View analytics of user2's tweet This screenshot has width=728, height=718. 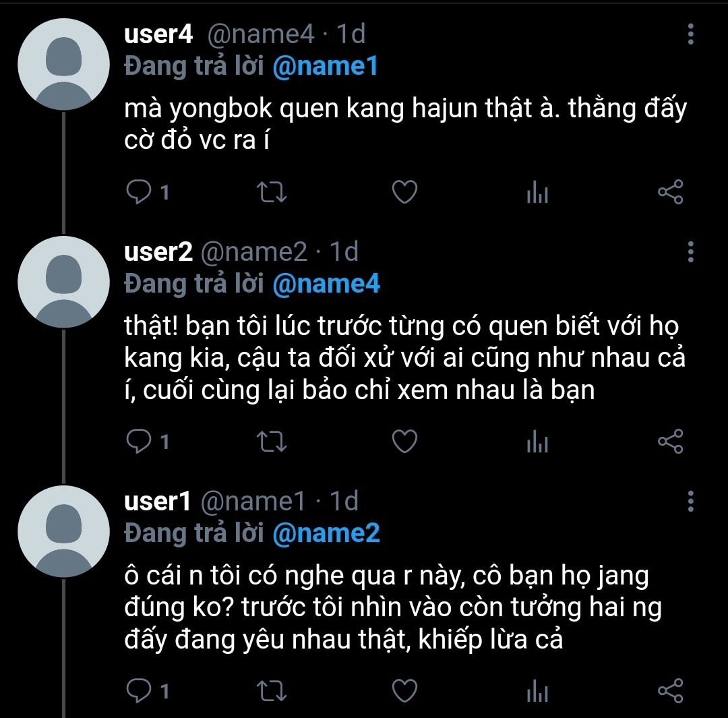click(x=538, y=441)
